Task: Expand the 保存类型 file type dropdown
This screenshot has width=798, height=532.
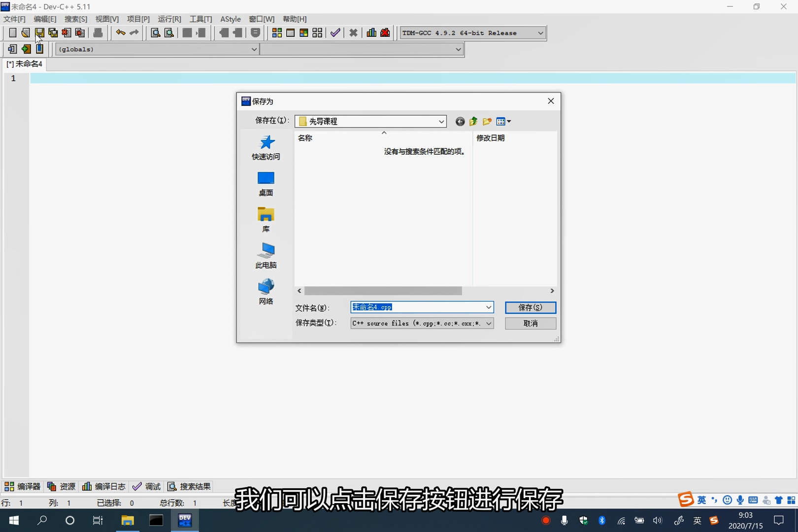Action: 489,324
